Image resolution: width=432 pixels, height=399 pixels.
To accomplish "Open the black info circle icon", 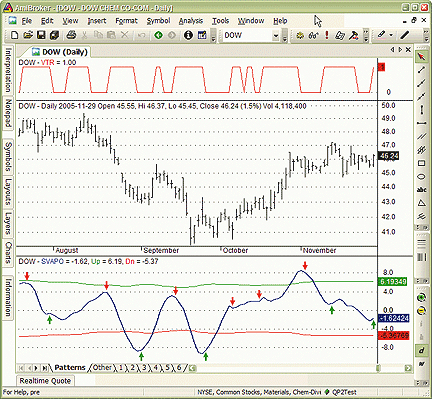I will click(x=188, y=35).
